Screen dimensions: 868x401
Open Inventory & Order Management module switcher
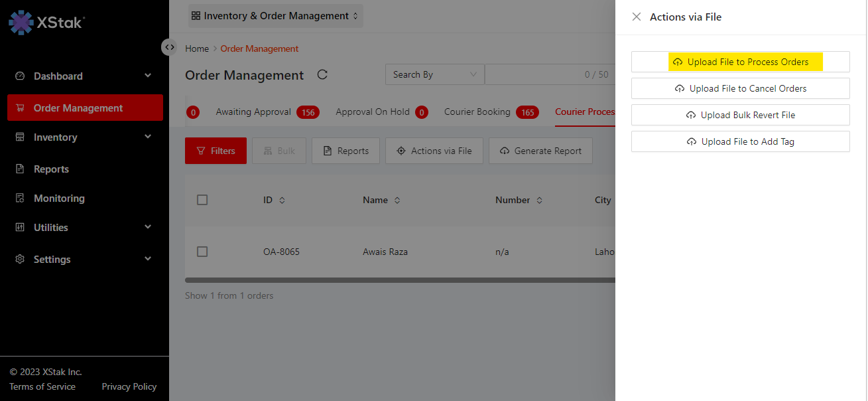pos(275,16)
